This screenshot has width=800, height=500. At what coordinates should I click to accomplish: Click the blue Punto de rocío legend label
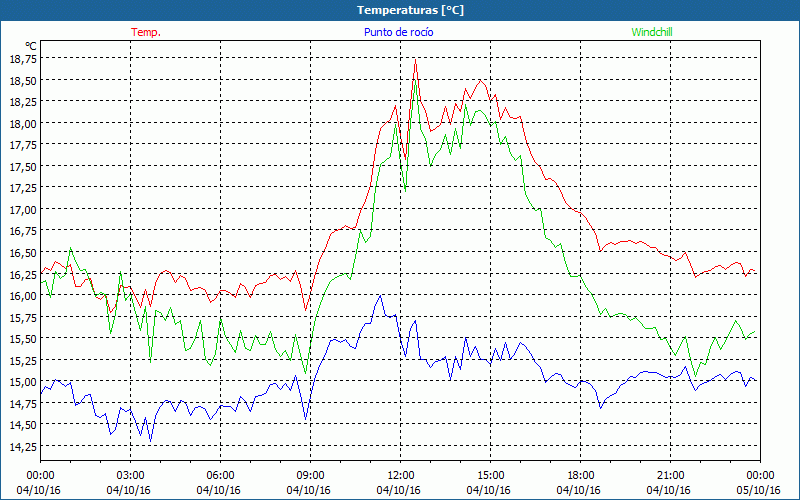(x=398, y=32)
